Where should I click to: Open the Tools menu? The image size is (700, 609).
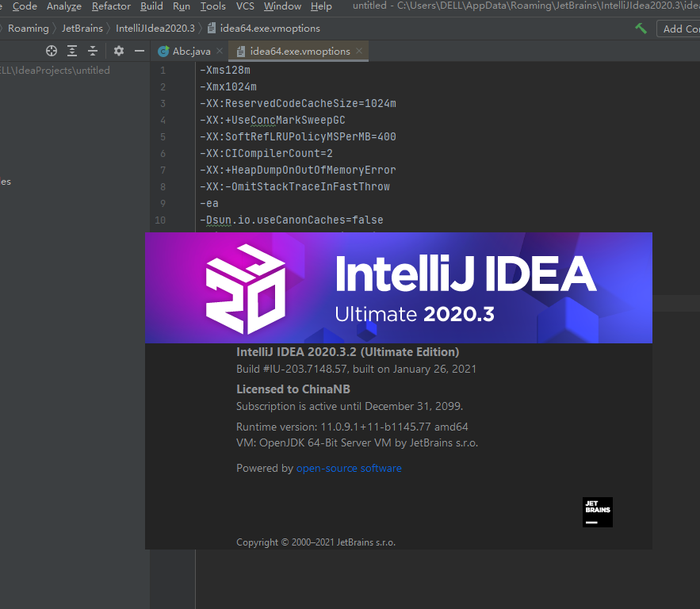[212, 6]
